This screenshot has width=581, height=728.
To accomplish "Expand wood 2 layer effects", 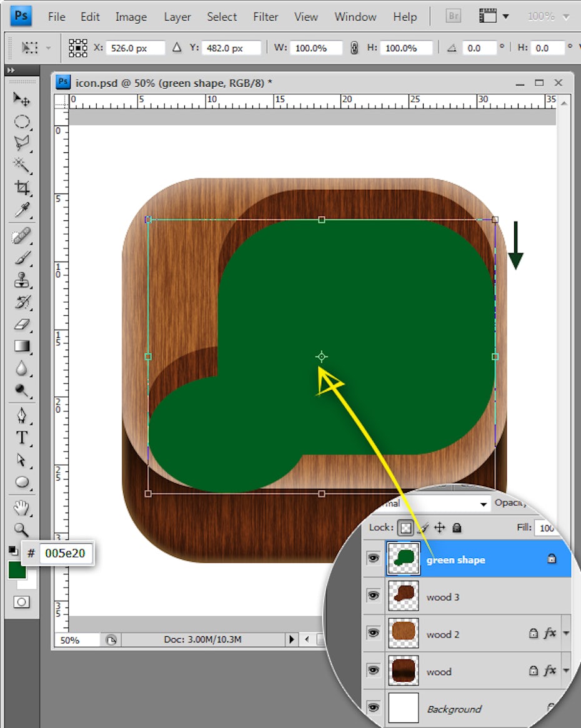I will click(x=566, y=634).
